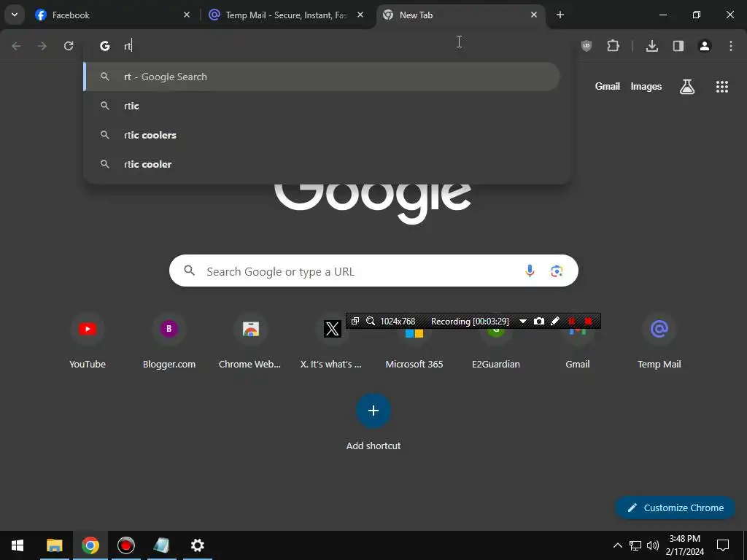The width and height of the screenshot is (747, 560).
Task: Open the E2Guardian shortcut label
Action: (496, 365)
